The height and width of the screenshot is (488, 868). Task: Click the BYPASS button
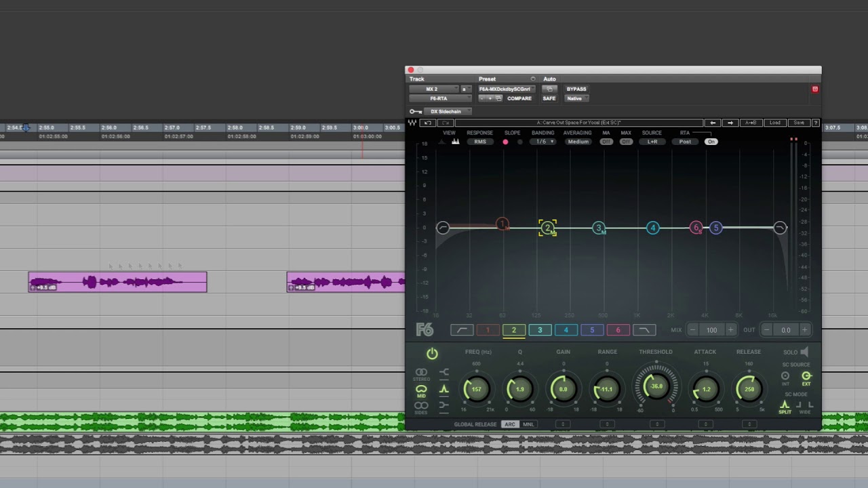click(576, 89)
